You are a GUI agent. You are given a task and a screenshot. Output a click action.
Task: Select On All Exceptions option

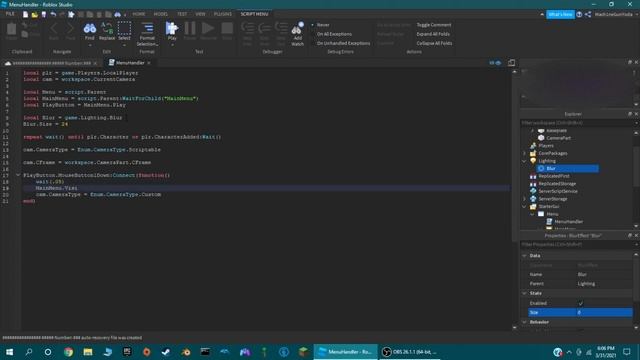coord(334,34)
